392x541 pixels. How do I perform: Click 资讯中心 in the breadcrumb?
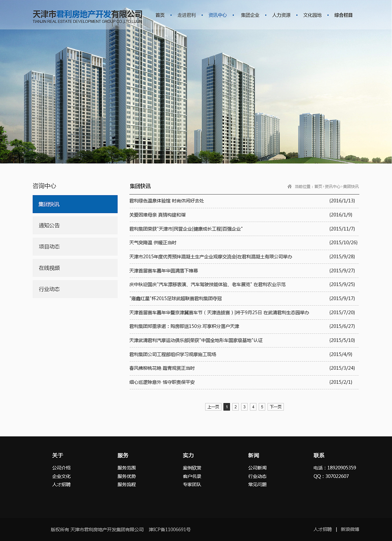[x=333, y=187]
